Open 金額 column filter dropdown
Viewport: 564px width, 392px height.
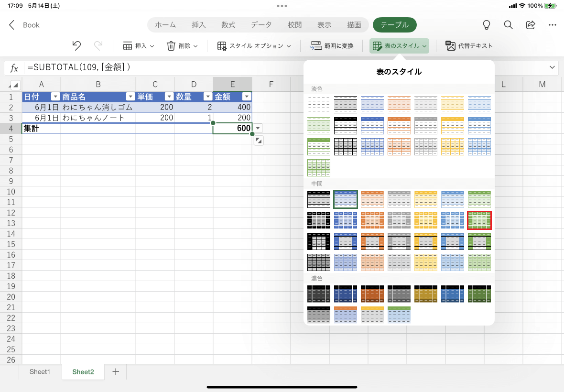click(x=246, y=97)
